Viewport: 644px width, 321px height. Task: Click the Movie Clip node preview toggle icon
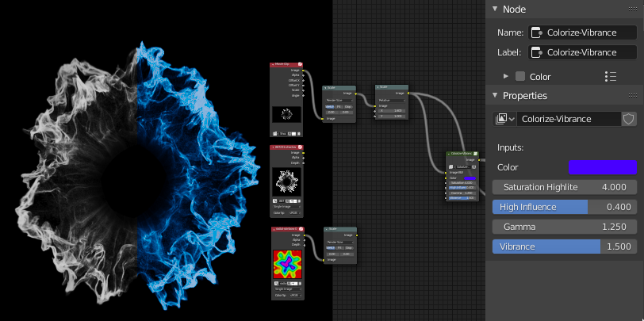pos(301,63)
